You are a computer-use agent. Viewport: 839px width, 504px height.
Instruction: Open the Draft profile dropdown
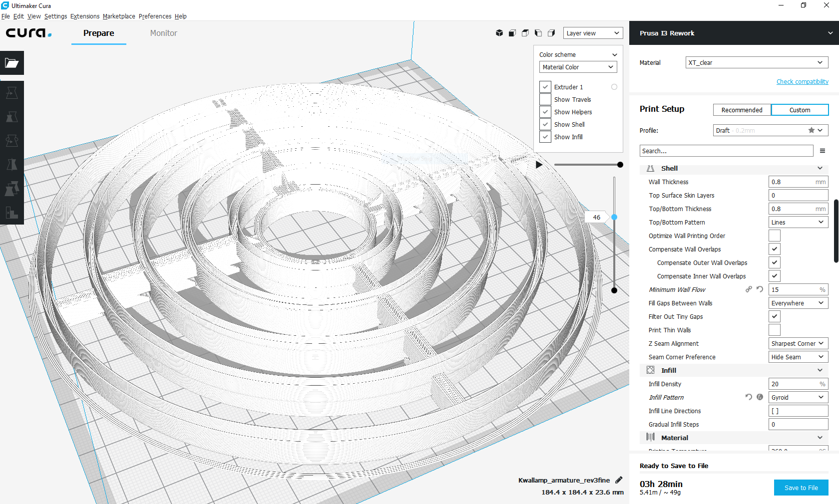[771, 130]
